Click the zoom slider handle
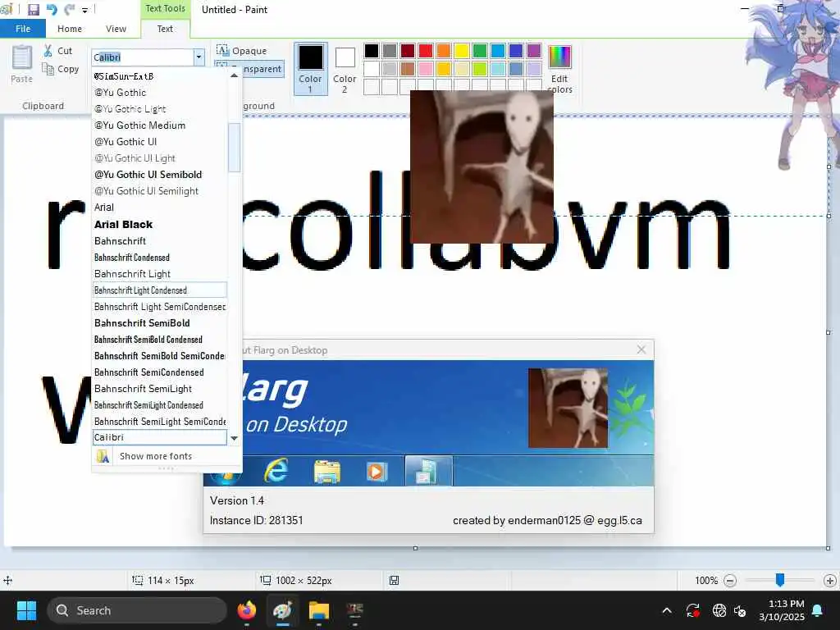This screenshot has height=630, width=840. coord(780,580)
